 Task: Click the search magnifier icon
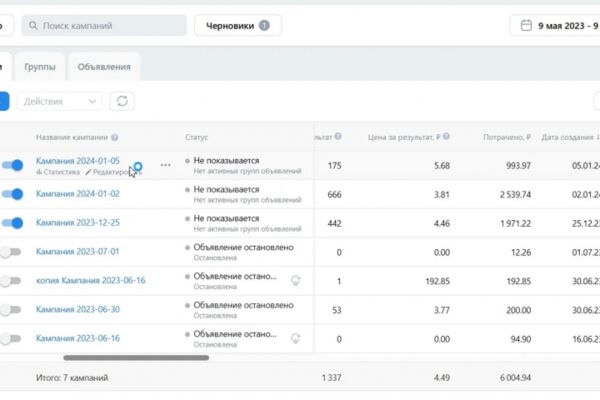click(x=33, y=26)
